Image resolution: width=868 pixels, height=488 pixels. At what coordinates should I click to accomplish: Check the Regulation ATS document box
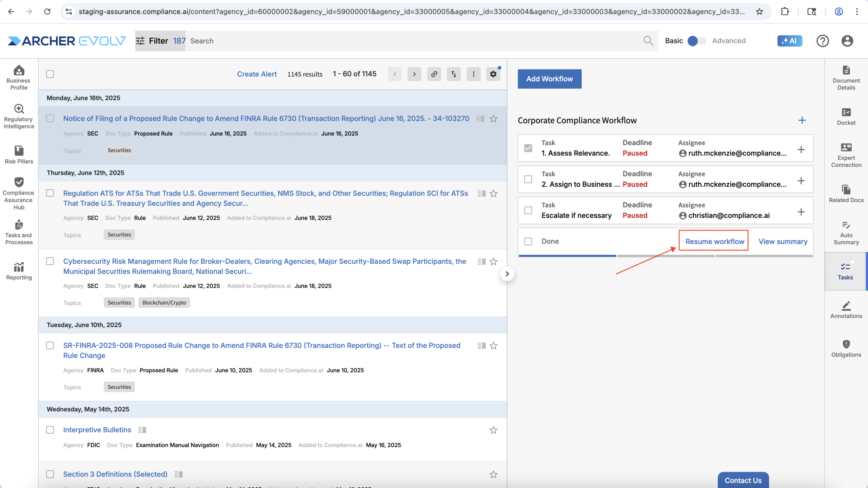(x=50, y=193)
